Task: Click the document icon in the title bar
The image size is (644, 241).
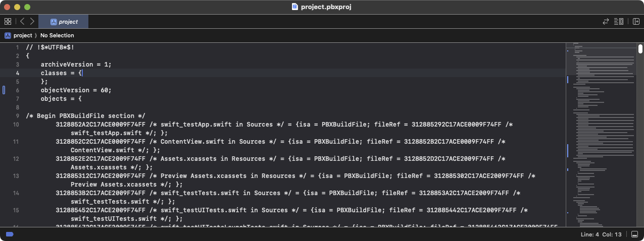Action: 295,7
